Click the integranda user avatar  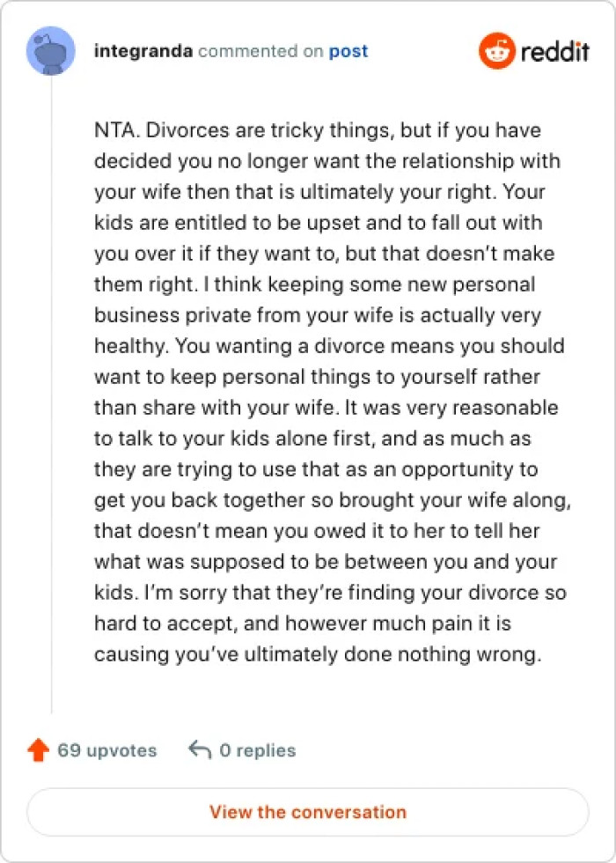pyautogui.click(x=51, y=51)
